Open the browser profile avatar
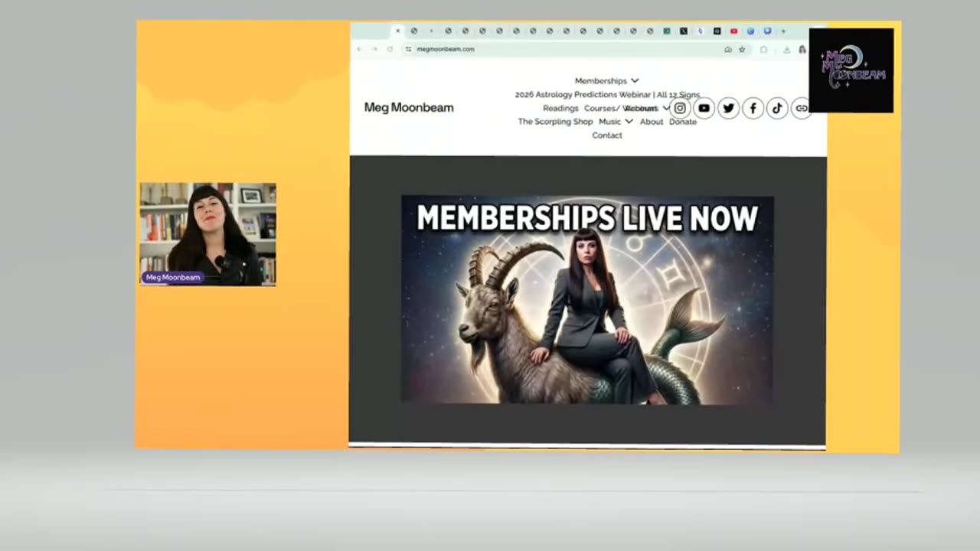This screenshot has width=980, height=551. pyautogui.click(x=802, y=50)
